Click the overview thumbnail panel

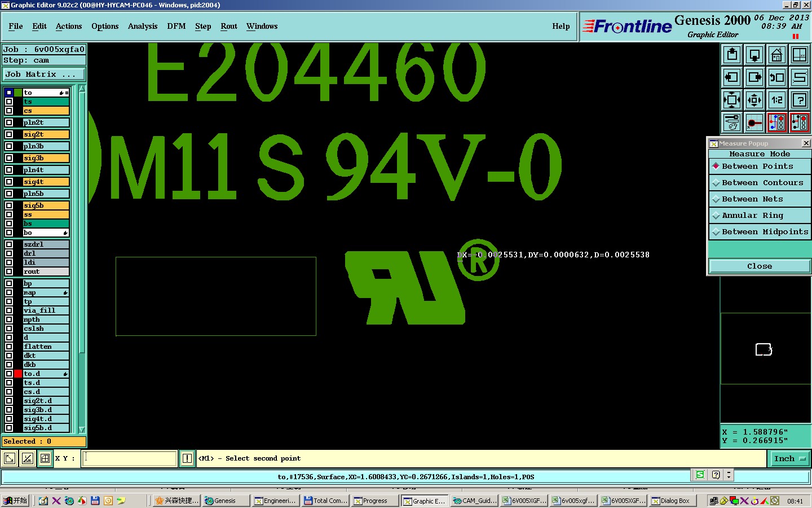tap(765, 348)
